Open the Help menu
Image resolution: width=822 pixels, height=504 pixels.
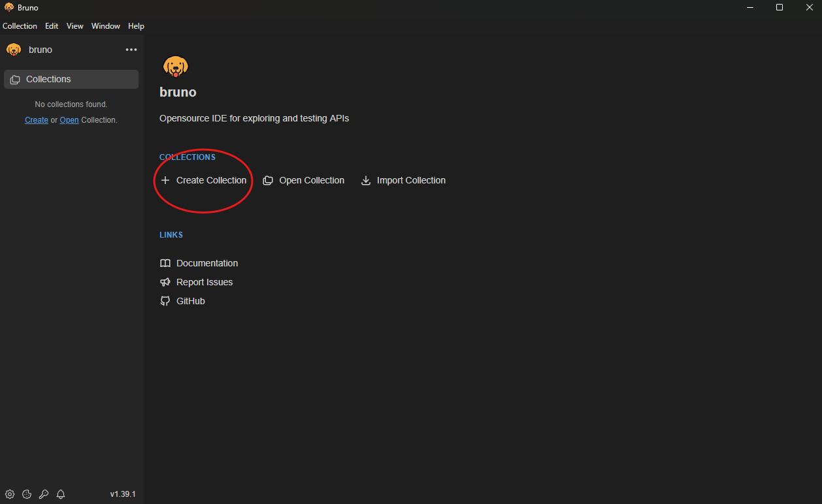coord(136,26)
